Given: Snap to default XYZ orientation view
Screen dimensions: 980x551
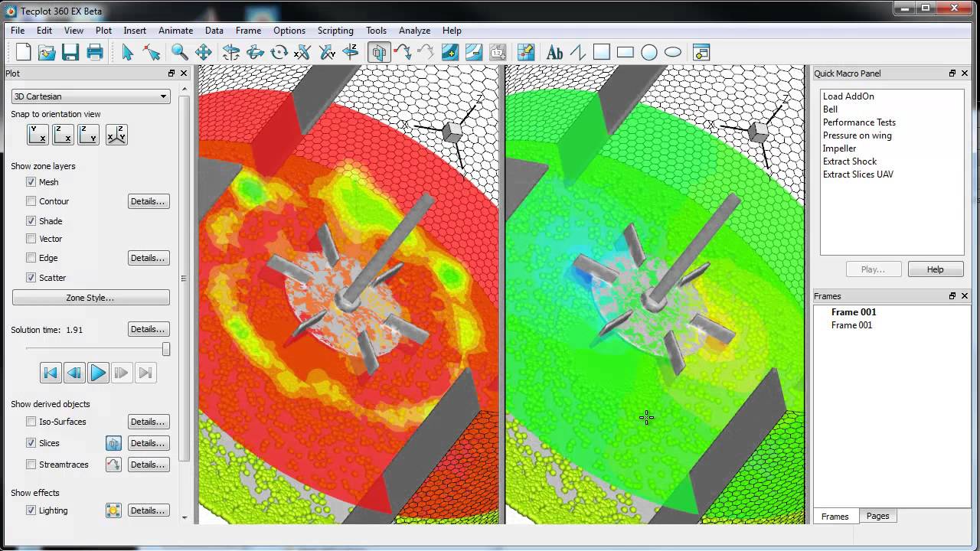Looking at the screenshot, I should pos(116,135).
